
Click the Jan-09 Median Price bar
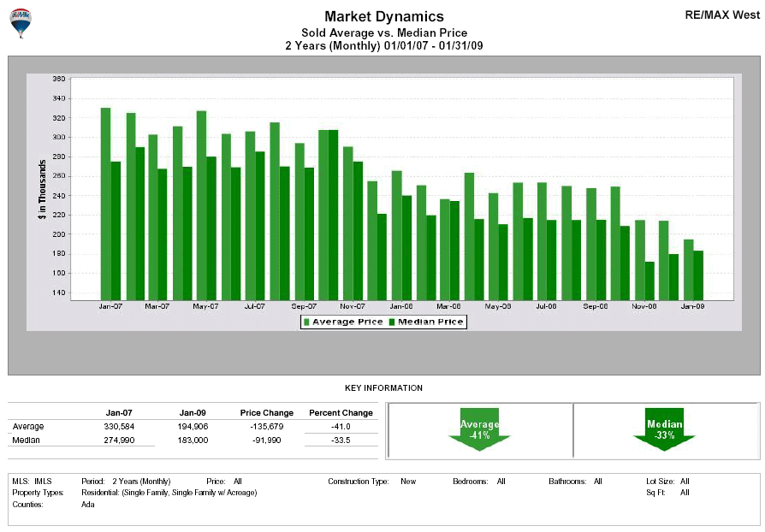point(698,275)
